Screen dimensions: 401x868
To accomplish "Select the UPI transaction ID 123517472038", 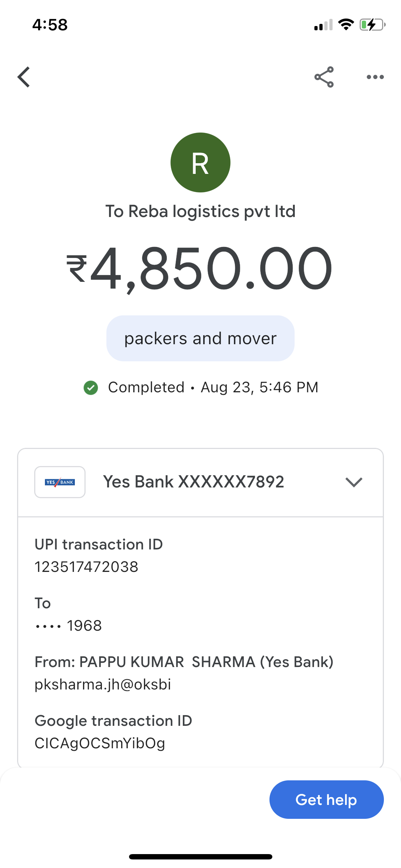I will 87,567.
